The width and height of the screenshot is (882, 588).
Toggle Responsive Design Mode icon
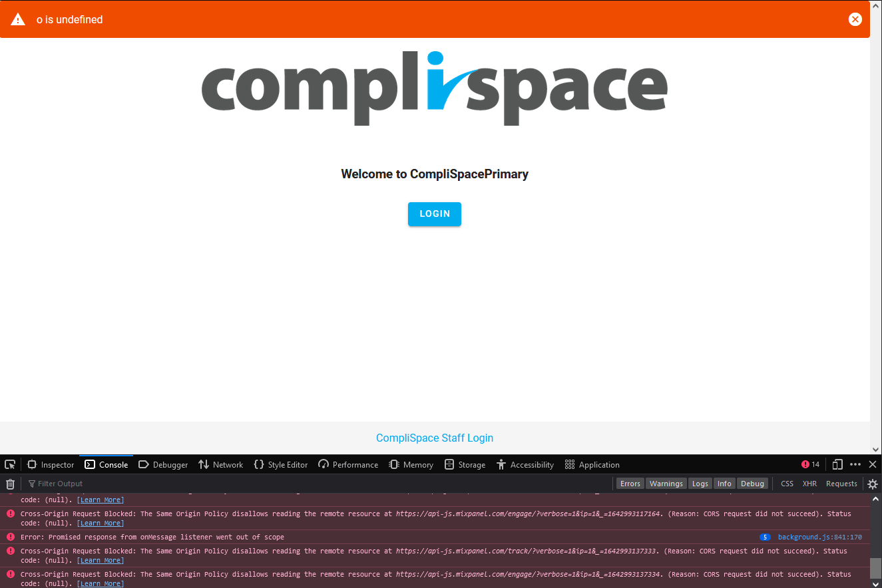tap(837, 464)
